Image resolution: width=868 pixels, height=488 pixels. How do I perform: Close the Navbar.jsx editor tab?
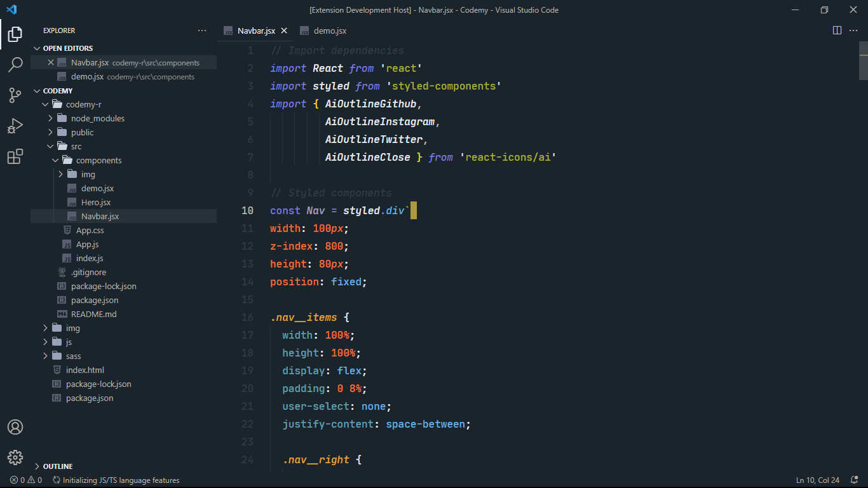[284, 30]
